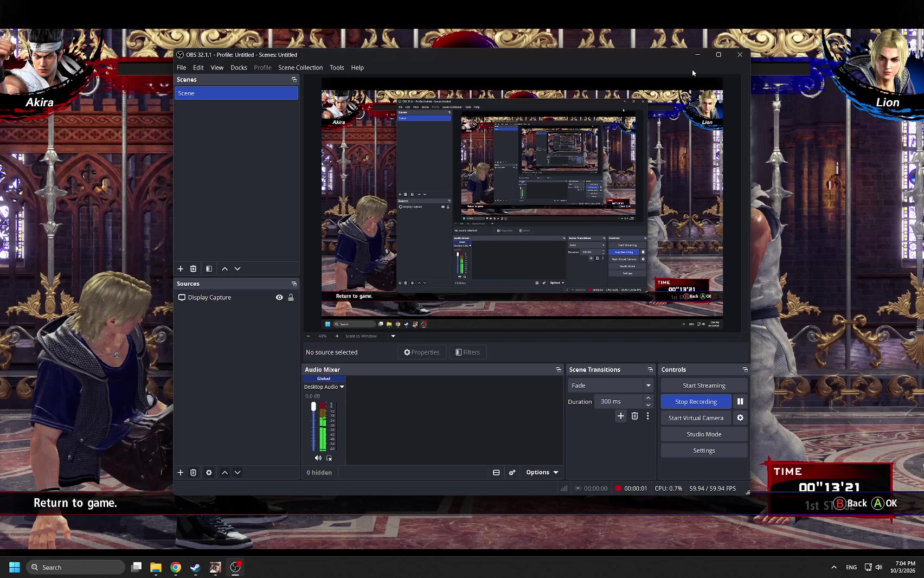Open the transition properties three-dot menu
The width and height of the screenshot is (924, 578).
(x=647, y=416)
